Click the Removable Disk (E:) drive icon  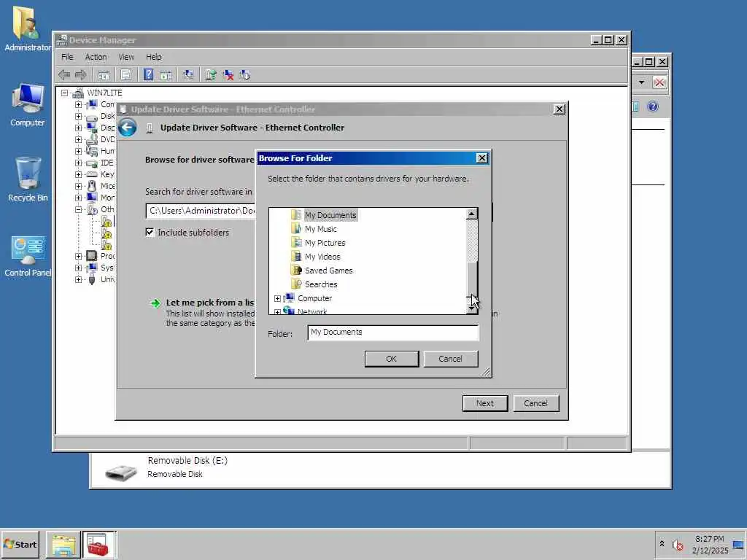coord(121,472)
